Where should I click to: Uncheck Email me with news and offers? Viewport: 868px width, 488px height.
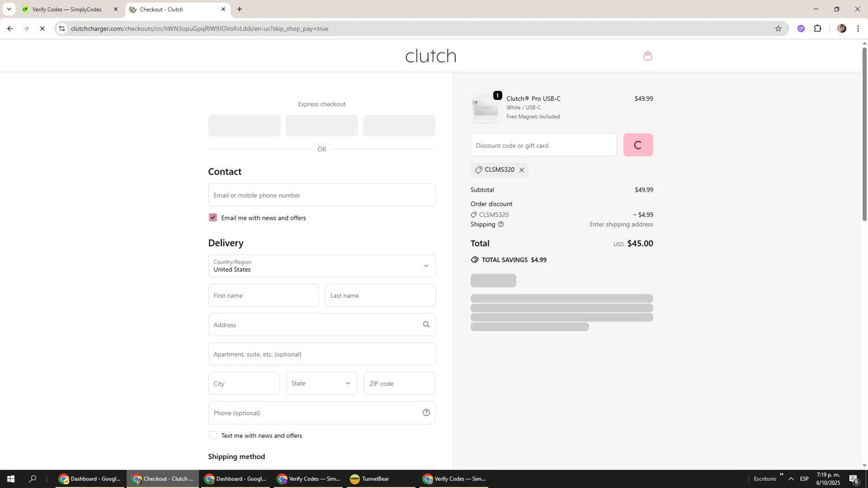[x=213, y=217]
